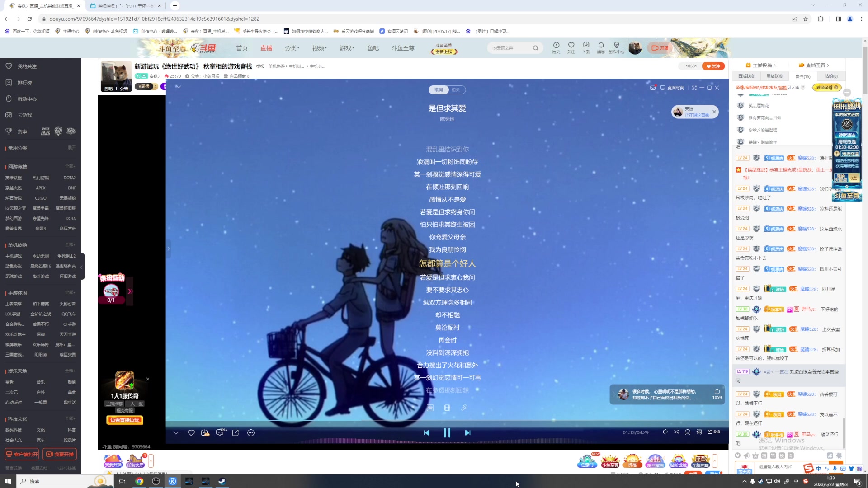Click Douyu search box
Image resolution: width=868 pixels, height=488 pixels.
[515, 48]
